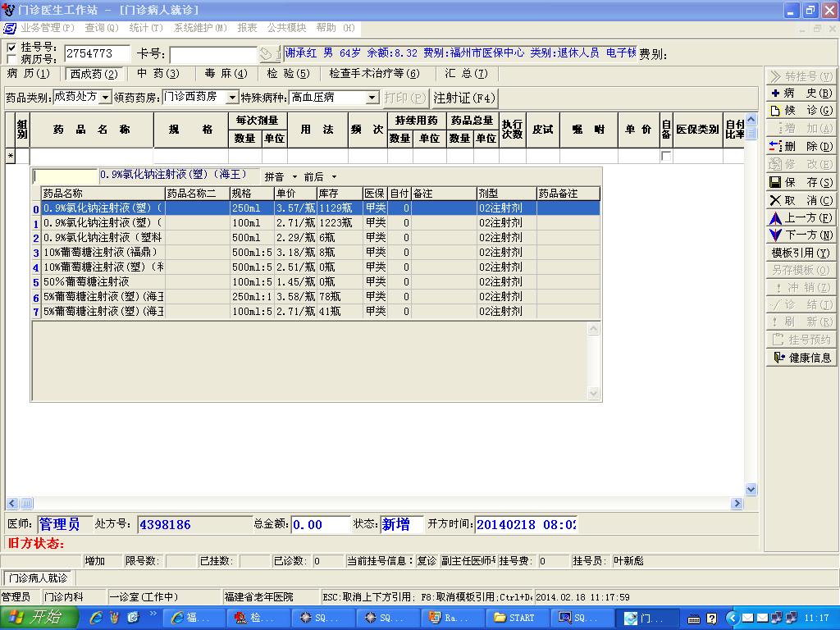Screen dimensions: 840x630
Task: Cancel with the 取消 button
Action: tap(801, 200)
